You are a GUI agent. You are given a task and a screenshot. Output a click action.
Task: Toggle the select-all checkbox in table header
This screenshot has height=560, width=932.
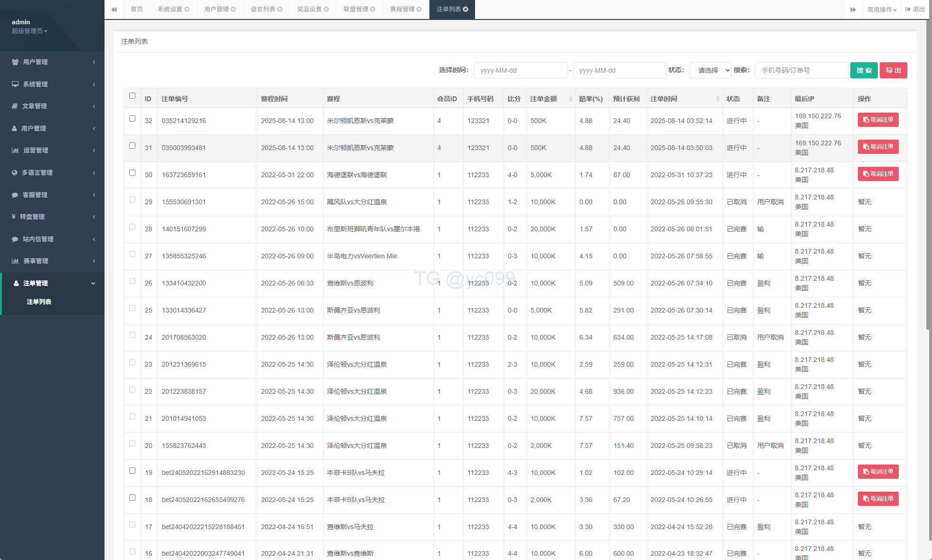tap(132, 95)
